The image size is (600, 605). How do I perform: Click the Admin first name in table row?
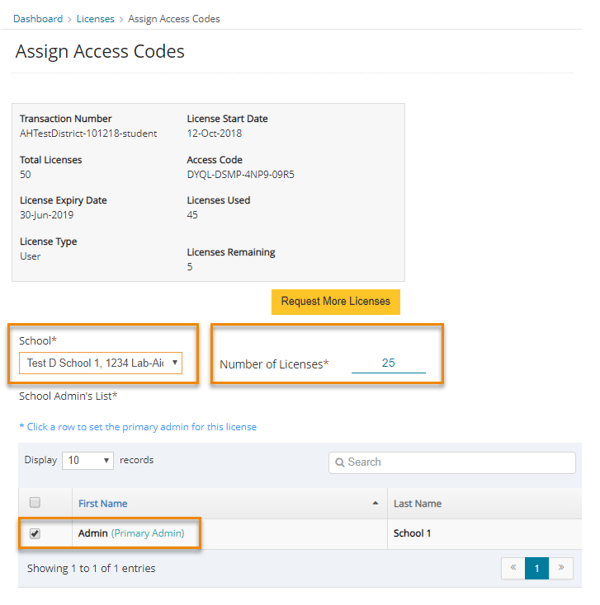[92, 533]
